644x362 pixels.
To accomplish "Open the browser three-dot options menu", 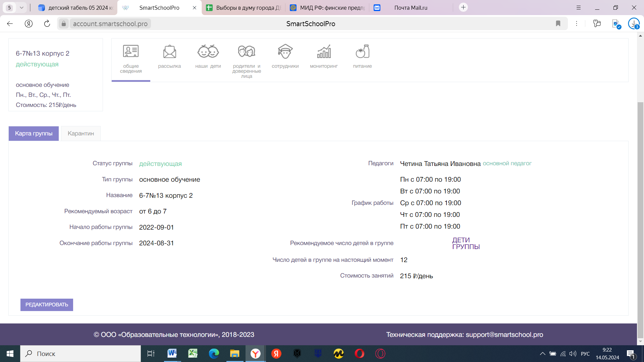I will point(577,23).
